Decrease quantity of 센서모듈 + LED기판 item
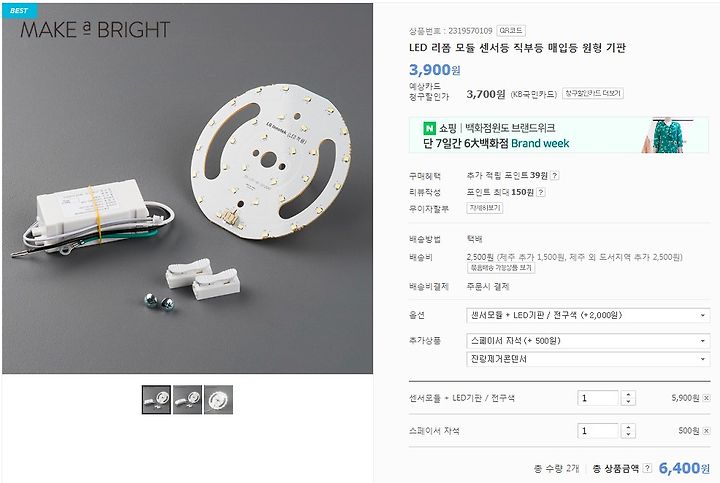Screen dimensions: 720x483 628,402
